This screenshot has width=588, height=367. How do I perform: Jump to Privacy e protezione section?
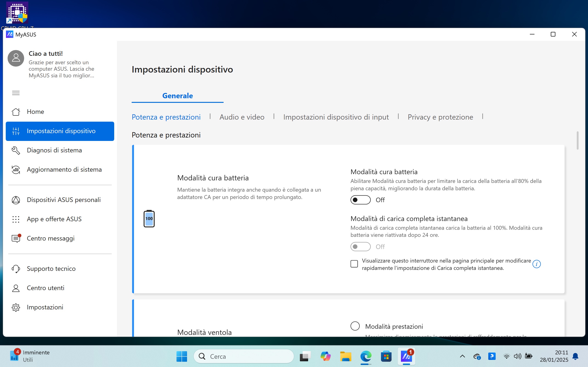tap(440, 117)
